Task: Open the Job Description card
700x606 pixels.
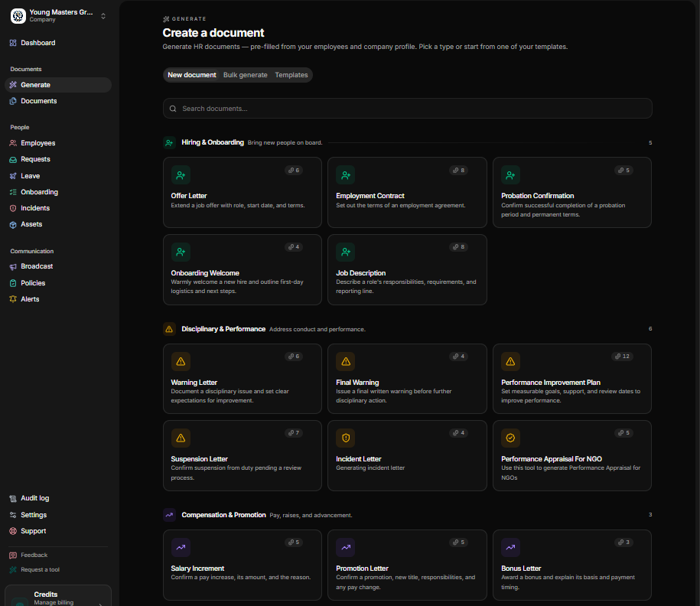Action: (x=407, y=270)
